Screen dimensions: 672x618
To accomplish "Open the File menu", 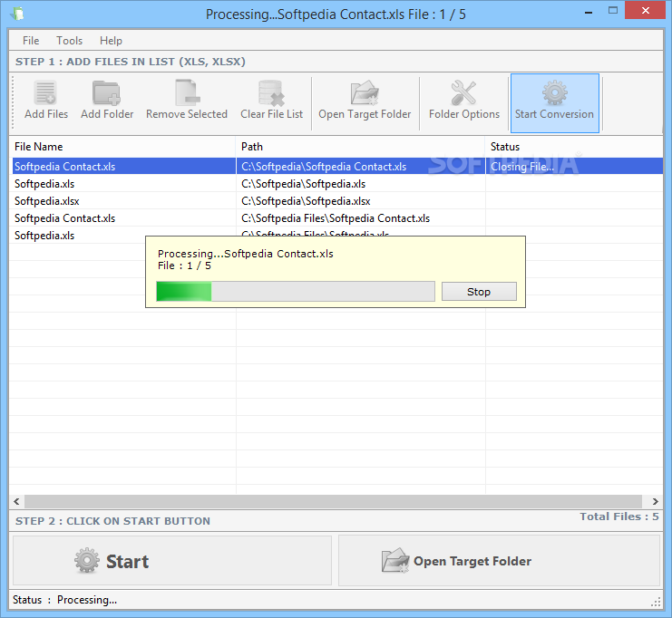I will [x=31, y=41].
